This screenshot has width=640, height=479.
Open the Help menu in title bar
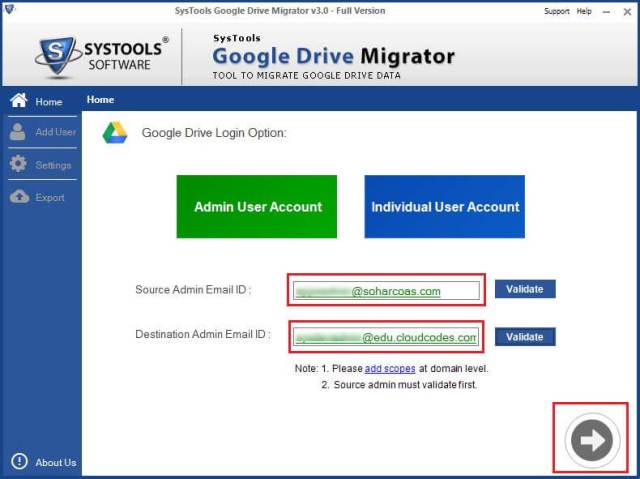point(584,11)
